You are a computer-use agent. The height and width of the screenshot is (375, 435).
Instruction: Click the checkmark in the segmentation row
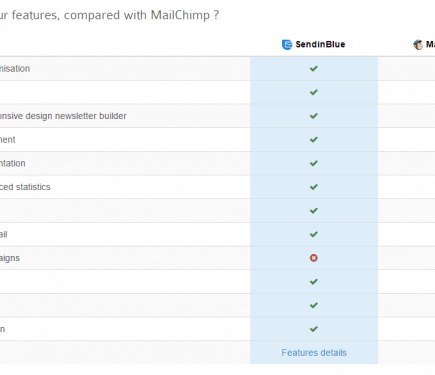[x=314, y=163]
